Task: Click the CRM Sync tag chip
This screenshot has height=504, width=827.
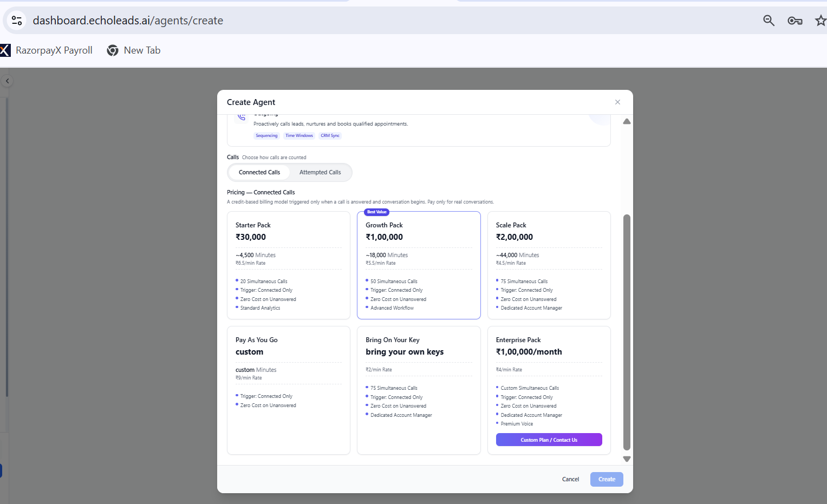Action: (330, 135)
